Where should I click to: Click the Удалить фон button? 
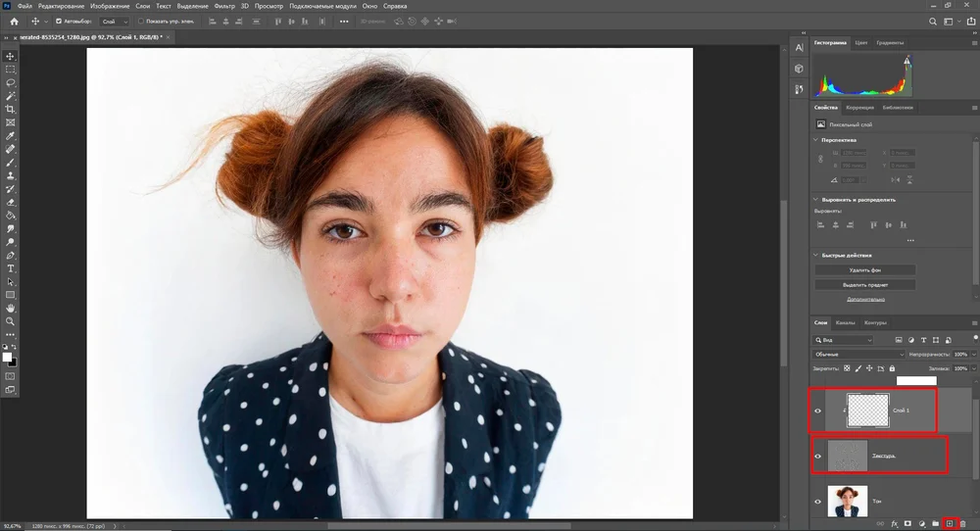click(864, 269)
